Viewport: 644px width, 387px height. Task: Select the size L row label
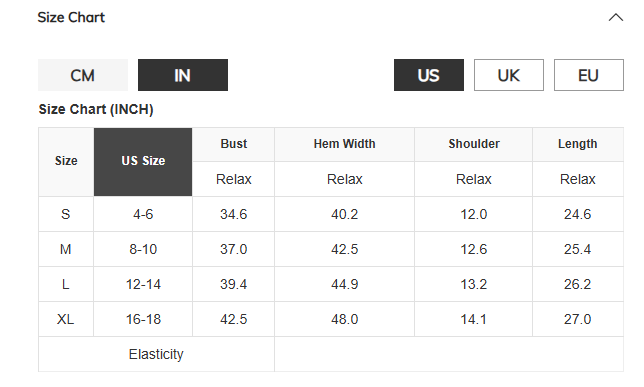coord(66,284)
